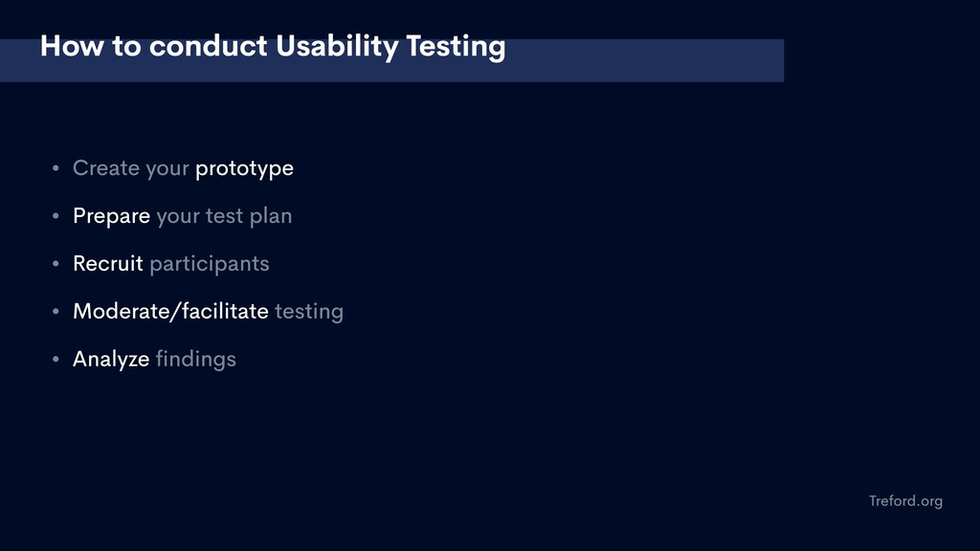Click the dimmed 'Create your' text
The width and height of the screenshot is (980, 551).
coord(130,168)
